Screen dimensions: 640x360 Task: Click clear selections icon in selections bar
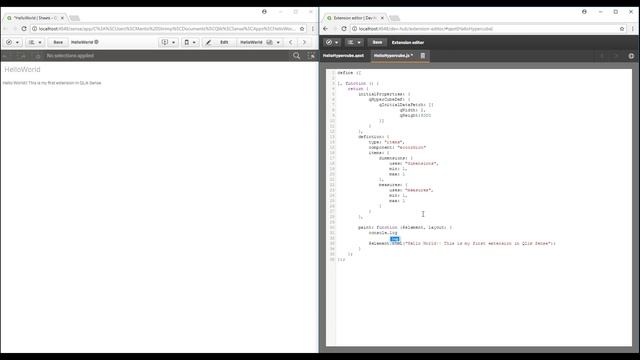[x=38, y=56]
